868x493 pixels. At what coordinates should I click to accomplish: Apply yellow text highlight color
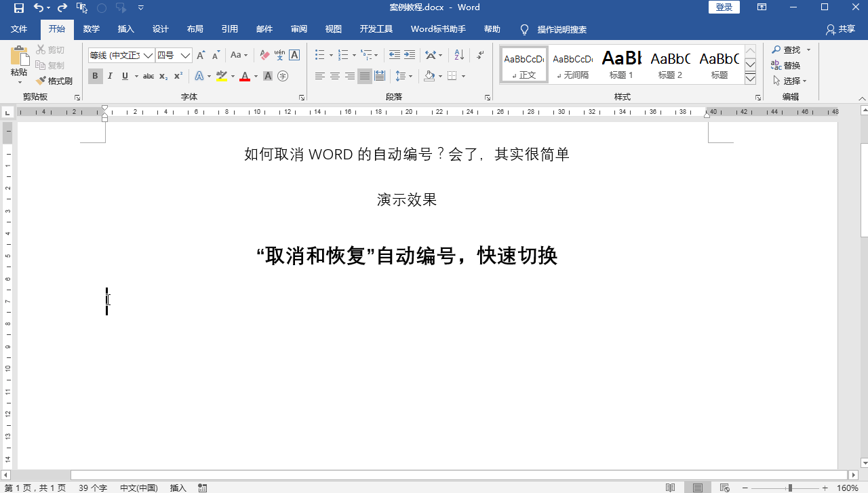tap(221, 76)
